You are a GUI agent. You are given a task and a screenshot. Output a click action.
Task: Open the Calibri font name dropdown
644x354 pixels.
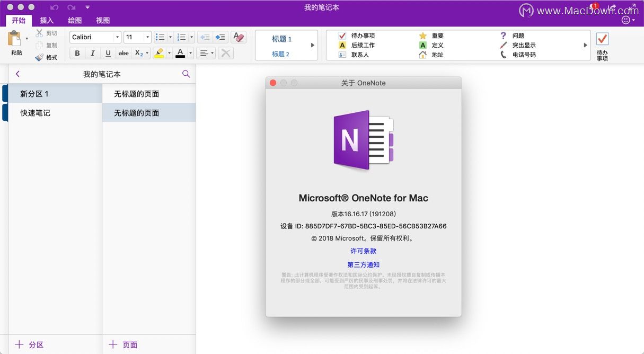118,37
